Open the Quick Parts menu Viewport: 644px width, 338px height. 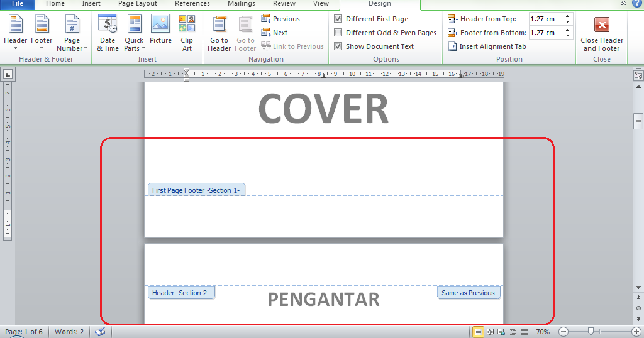coord(134,33)
